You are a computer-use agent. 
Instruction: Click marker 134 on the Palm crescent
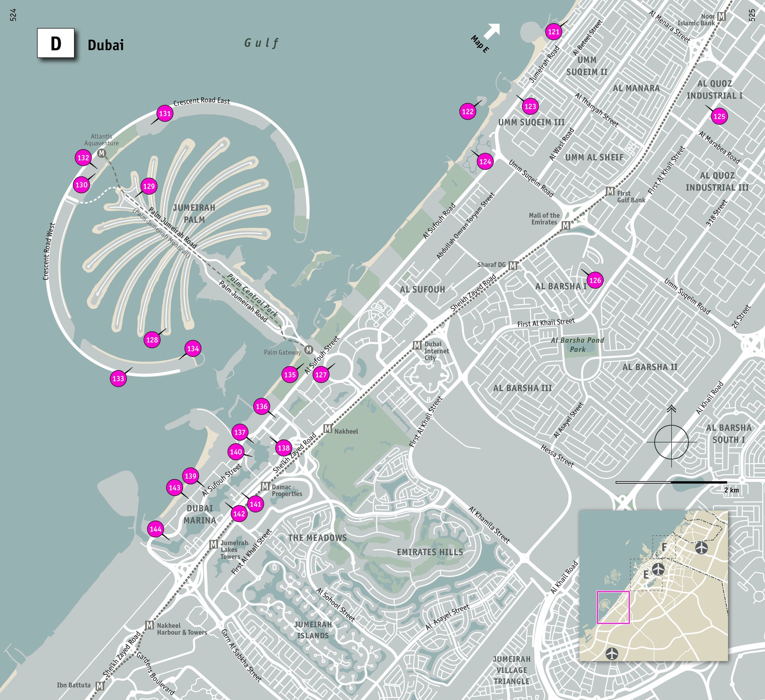[193, 348]
